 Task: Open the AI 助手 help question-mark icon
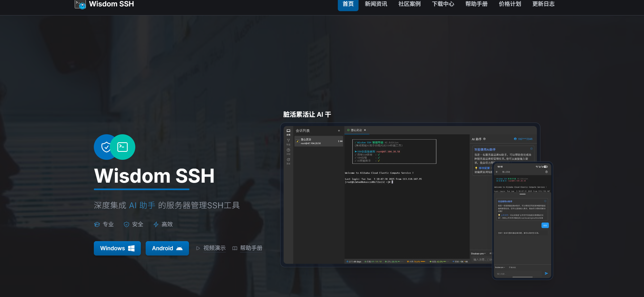pos(485,139)
